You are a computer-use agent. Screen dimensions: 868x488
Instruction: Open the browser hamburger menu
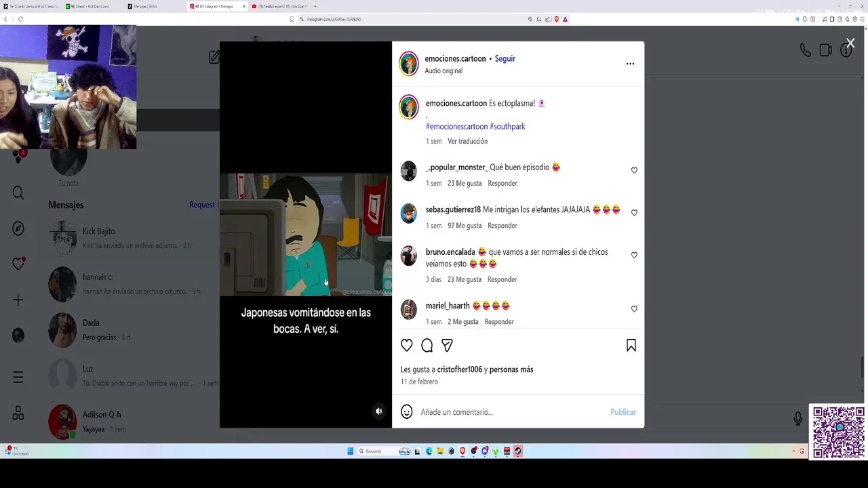point(862,19)
